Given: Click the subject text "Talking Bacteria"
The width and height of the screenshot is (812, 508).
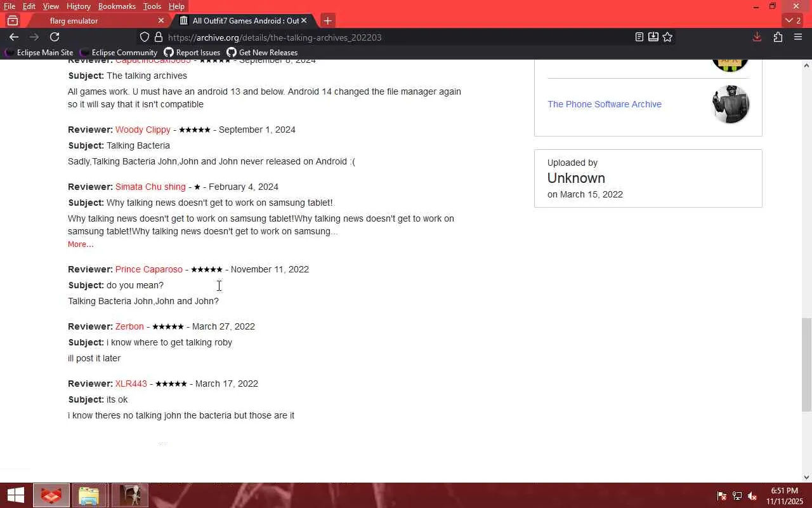Looking at the screenshot, I should (x=138, y=145).
